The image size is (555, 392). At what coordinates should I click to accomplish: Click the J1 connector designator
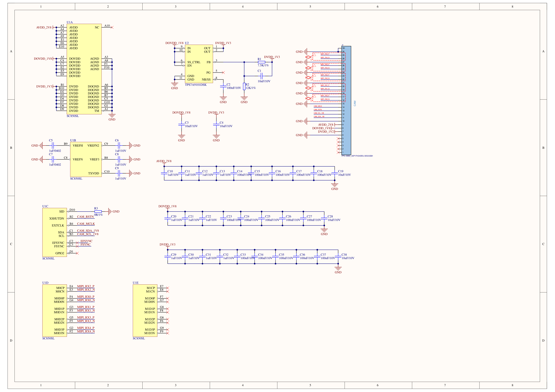[x=343, y=45]
